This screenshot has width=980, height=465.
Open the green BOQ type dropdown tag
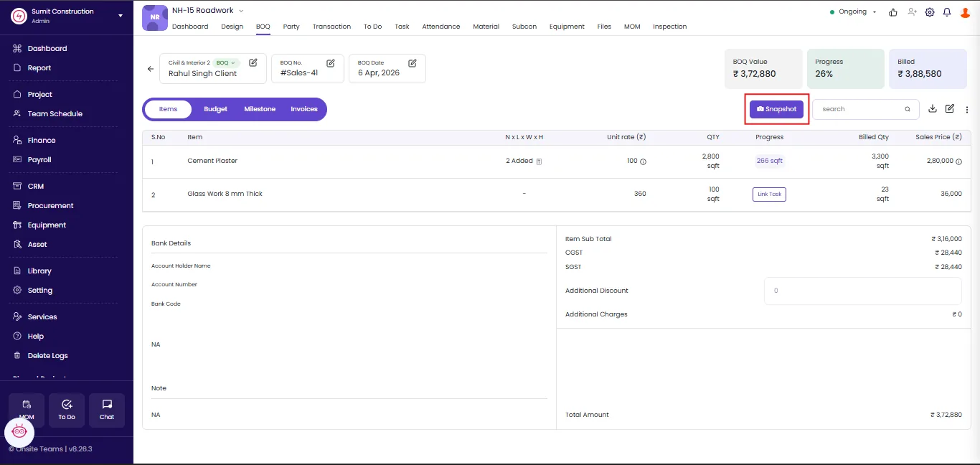(226, 62)
